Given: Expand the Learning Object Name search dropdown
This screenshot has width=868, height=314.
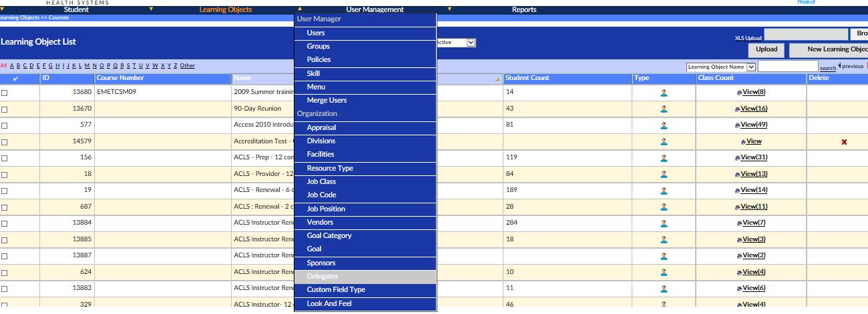Looking at the screenshot, I should [751, 67].
